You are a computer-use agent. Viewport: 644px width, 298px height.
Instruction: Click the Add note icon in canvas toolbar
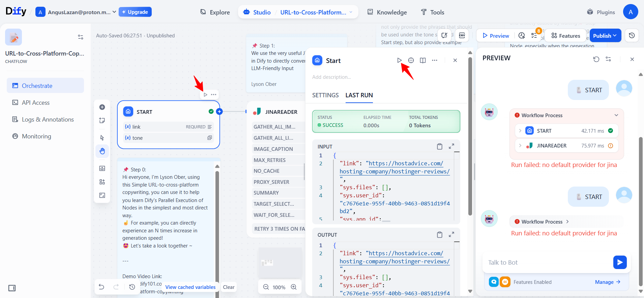[102, 120]
